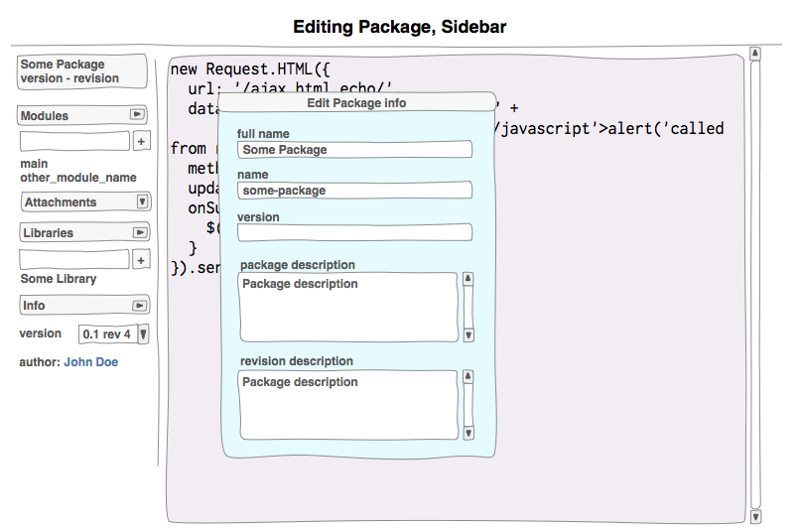Screen dimensions: 800x532
Task: Edit the revision description textarea
Action: tap(349, 405)
